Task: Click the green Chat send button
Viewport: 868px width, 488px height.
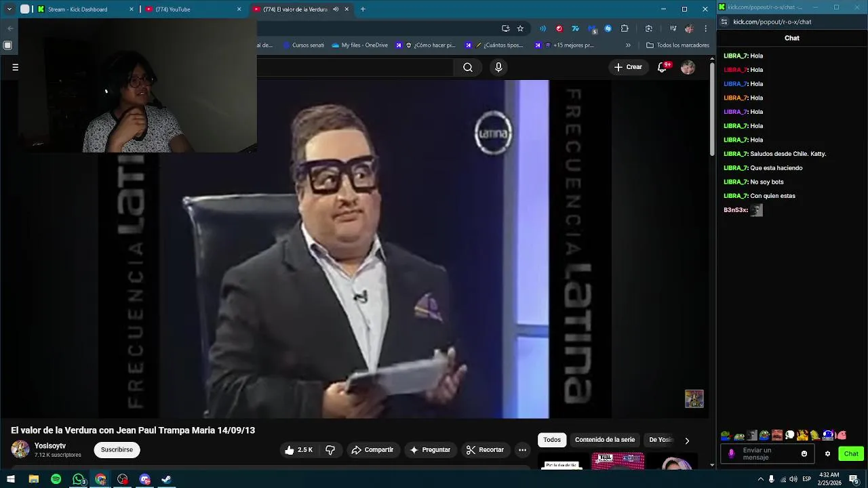Action: point(851,454)
